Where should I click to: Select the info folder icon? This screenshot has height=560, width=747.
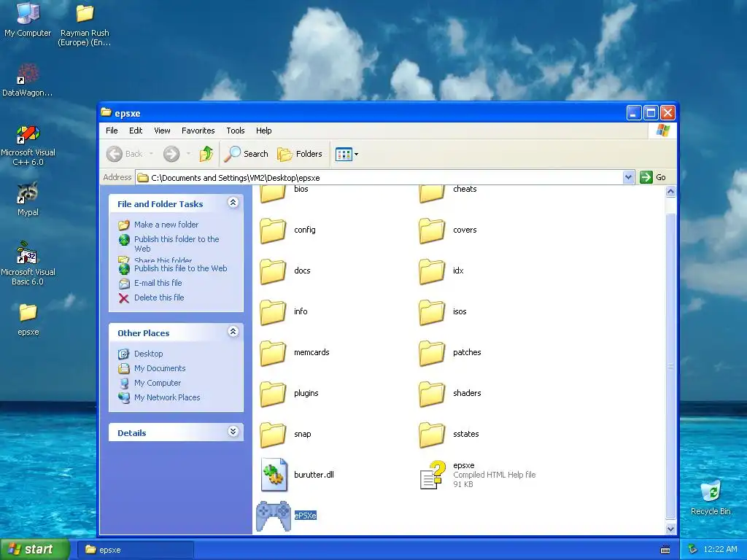(x=273, y=312)
